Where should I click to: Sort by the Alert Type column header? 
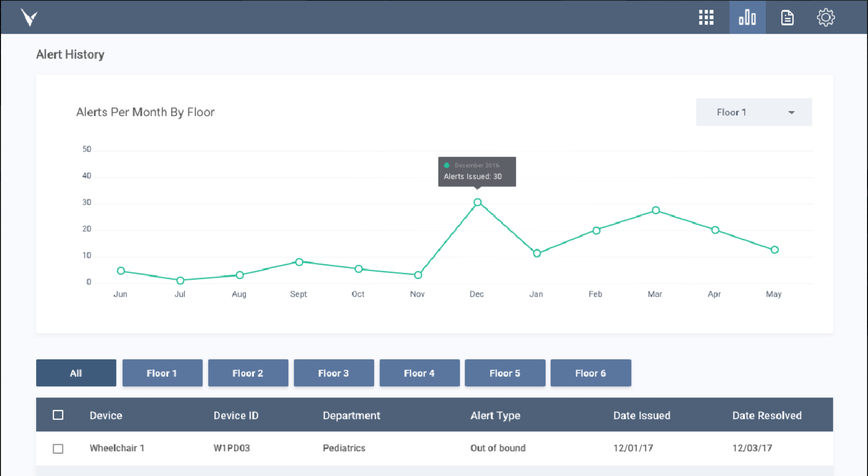[x=495, y=416]
